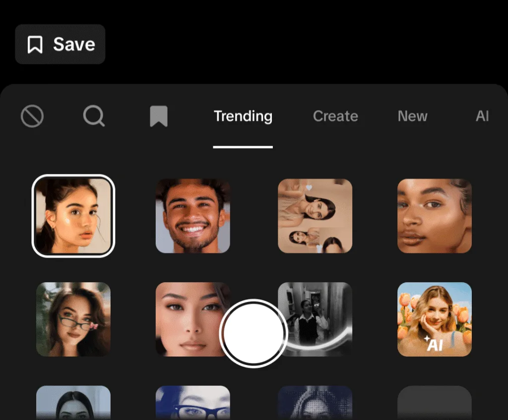
Task: Open the Create tab
Action: point(335,117)
